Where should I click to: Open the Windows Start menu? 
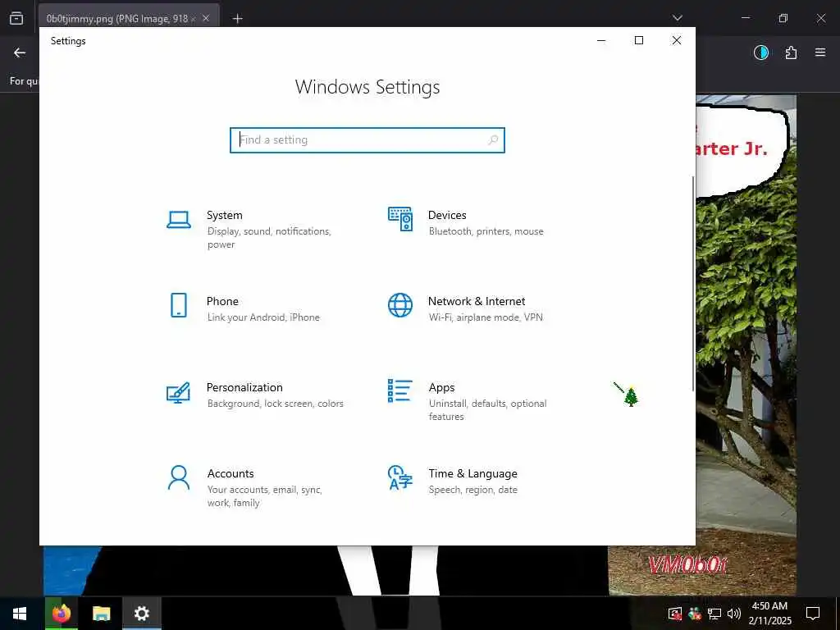(x=20, y=614)
